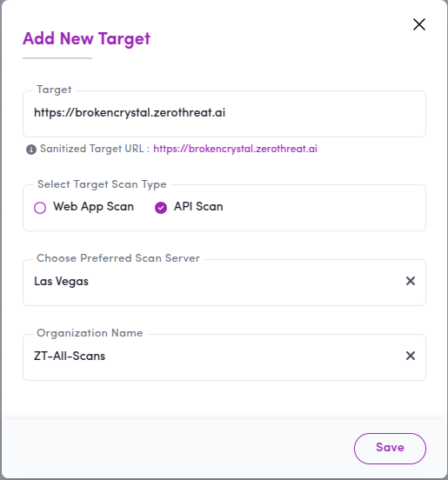Select the API Scan radio button
The image size is (448, 480).
[x=161, y=208]
